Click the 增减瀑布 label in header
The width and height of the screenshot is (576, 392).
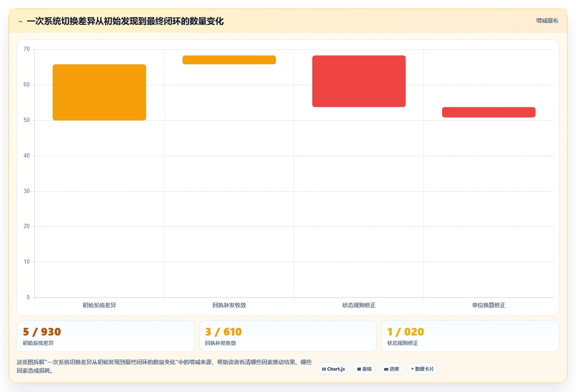547,21
